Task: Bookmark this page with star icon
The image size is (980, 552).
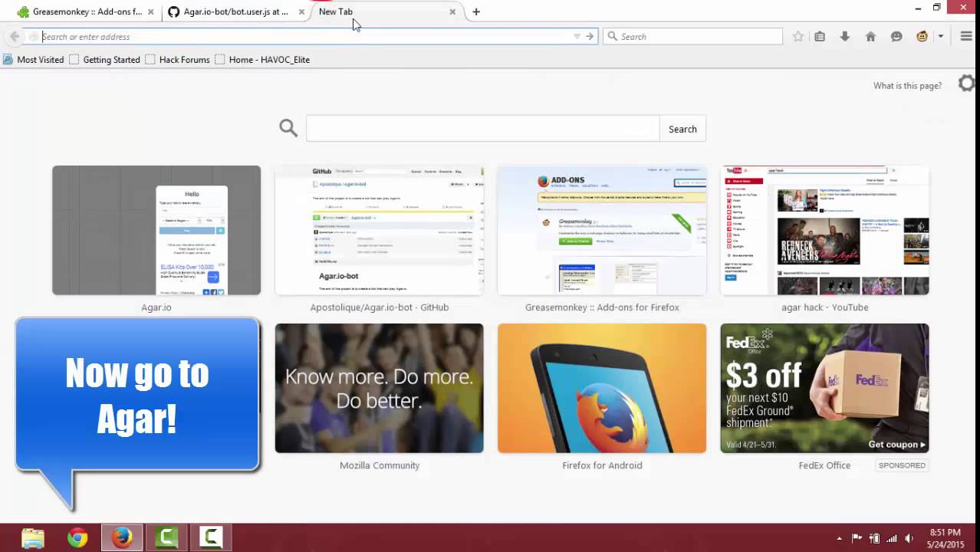Action: click(798, 36)
